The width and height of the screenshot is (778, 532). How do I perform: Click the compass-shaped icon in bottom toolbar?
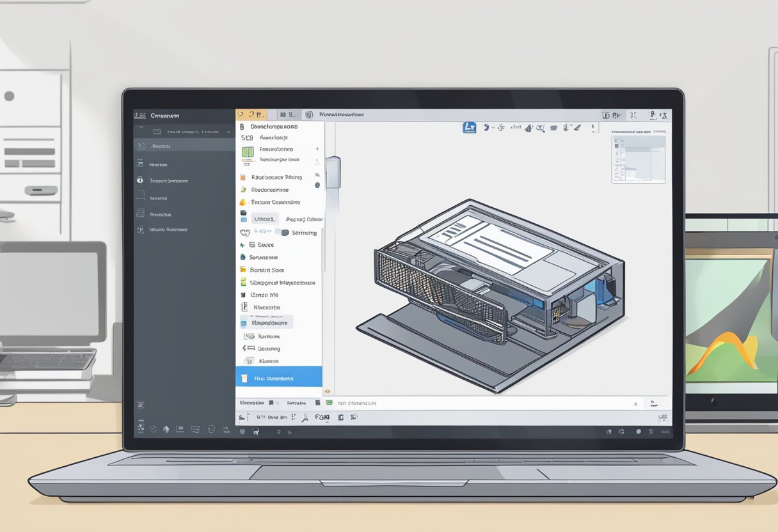305,417
